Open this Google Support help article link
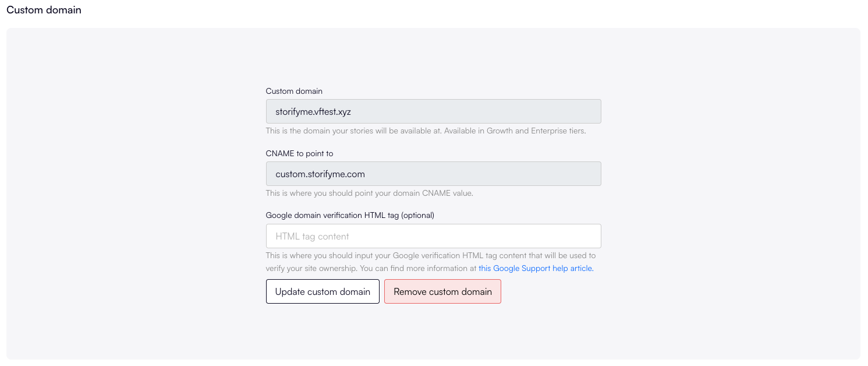This screenshot has width=868, height=366. click(536, 269)
